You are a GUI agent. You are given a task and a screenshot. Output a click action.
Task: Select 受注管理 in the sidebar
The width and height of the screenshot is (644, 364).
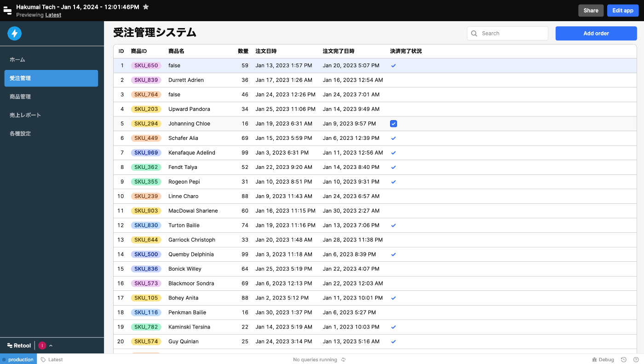point(52,78)
